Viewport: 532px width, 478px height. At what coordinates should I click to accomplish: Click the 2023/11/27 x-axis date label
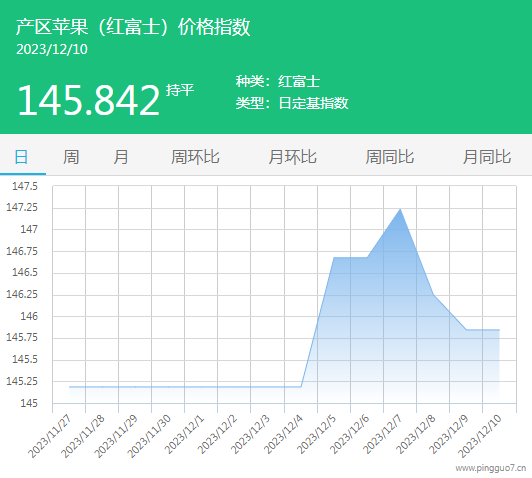(50, 437)
